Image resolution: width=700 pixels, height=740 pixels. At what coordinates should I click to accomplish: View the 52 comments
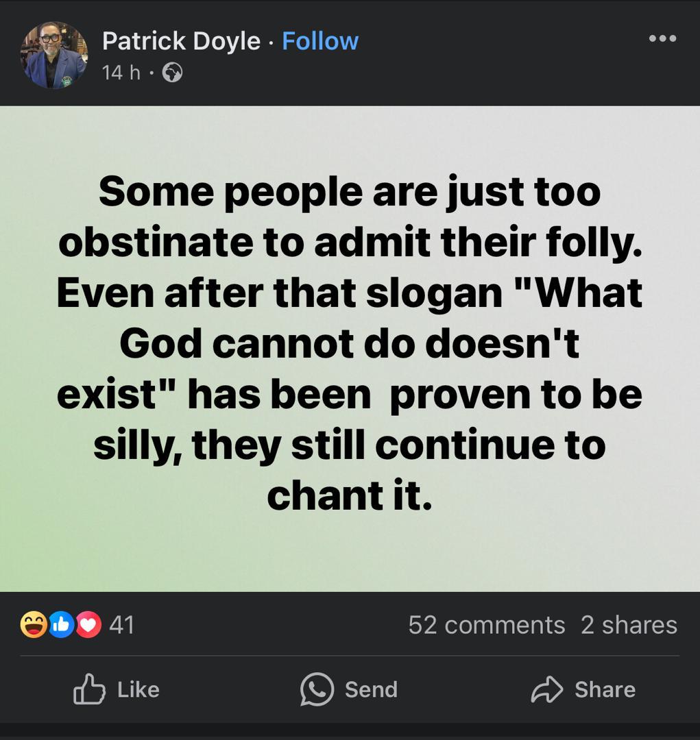(486, 624)
